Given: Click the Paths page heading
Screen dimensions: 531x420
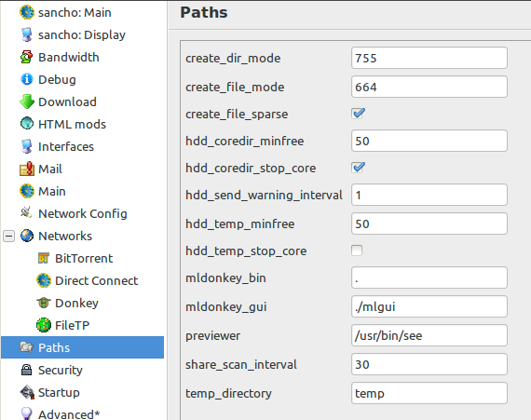Looking at the screenshot, I should pos(204,12).
